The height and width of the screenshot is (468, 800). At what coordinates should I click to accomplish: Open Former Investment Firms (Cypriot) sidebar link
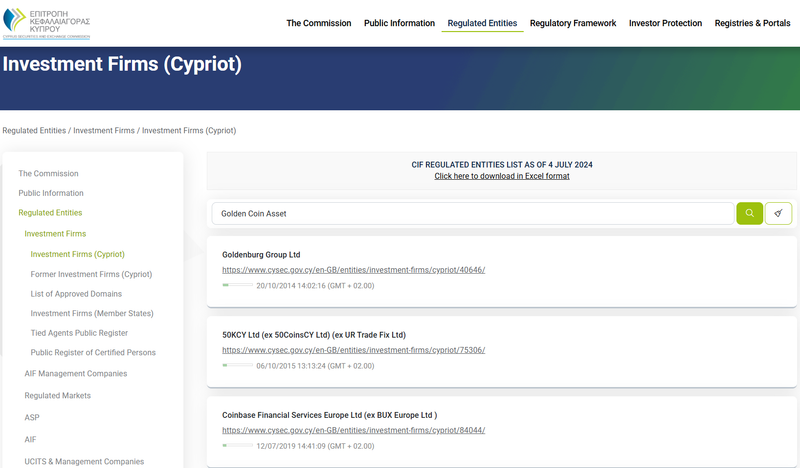(x=91, y=274)
